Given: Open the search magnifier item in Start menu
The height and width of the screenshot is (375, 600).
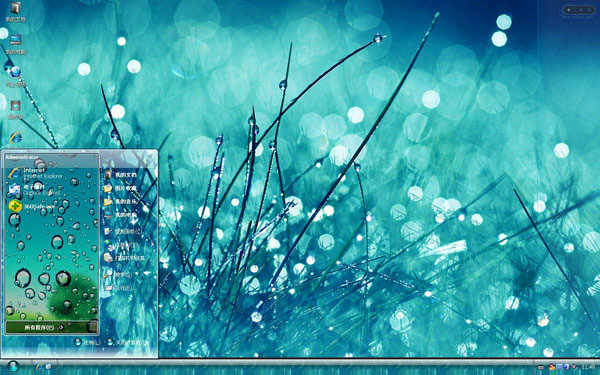Looking at the screenshot, I should tap(119, 274).
